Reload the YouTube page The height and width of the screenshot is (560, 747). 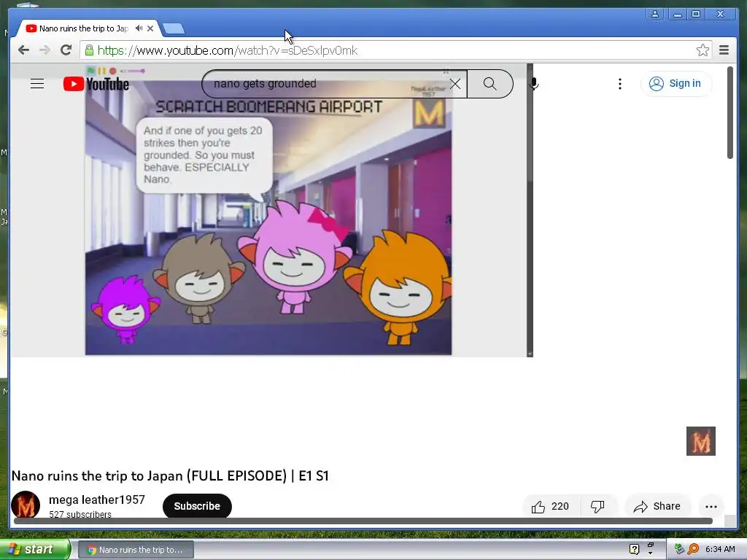point(66,50)
